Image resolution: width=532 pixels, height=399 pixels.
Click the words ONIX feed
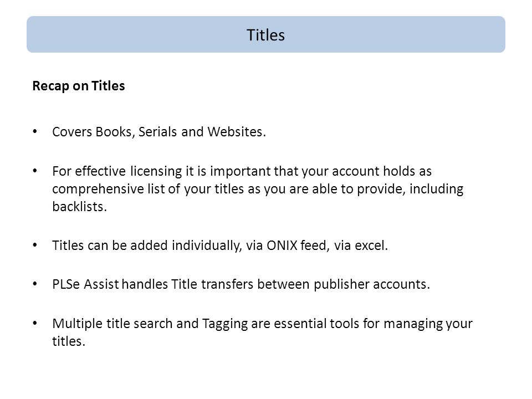click(296, 245)
